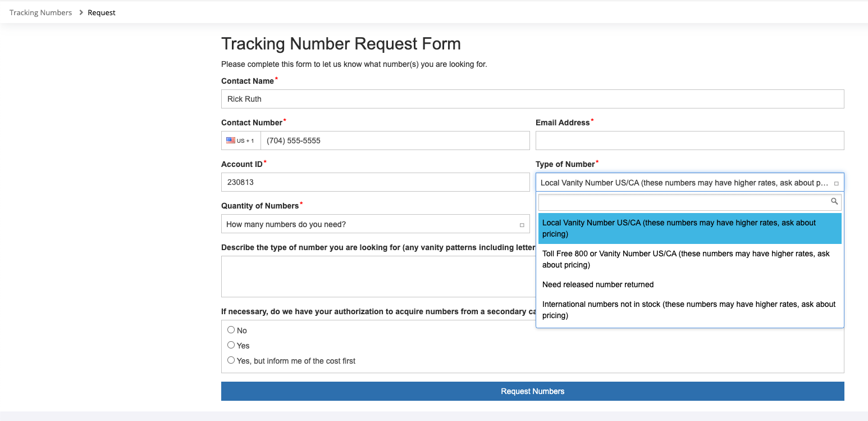Click the Quantity of Numbers dropdown arrow
The height and width of the screenshot is (421, 868).
(522, 225)
